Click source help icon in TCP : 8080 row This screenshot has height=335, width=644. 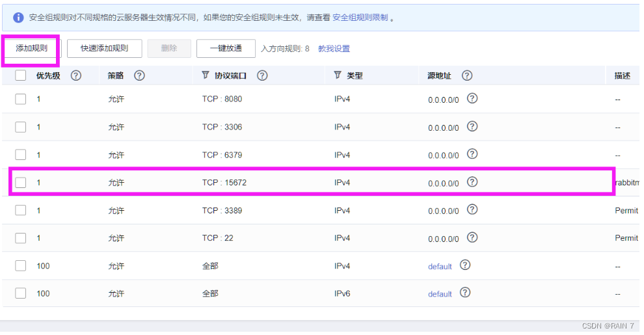pyautogui.click(x=472, y=98)
